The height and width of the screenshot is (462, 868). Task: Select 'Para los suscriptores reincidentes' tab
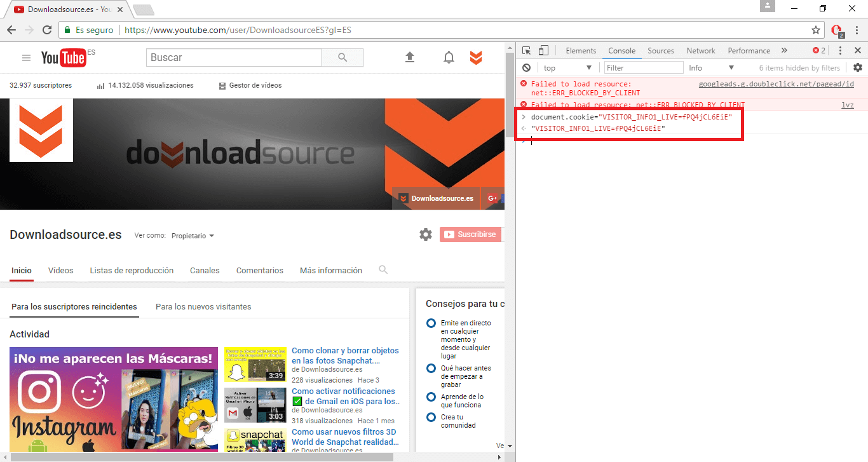click(x=74, y=306)
